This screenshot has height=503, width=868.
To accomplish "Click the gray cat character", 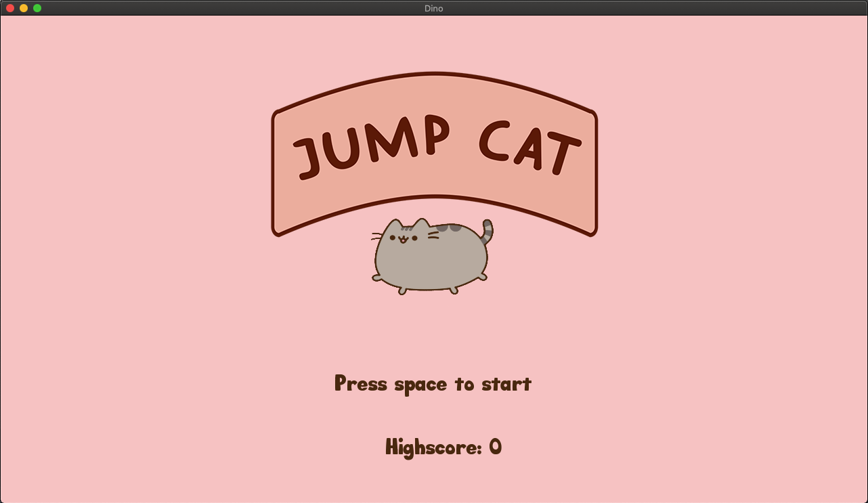I will tap(432, 257).
